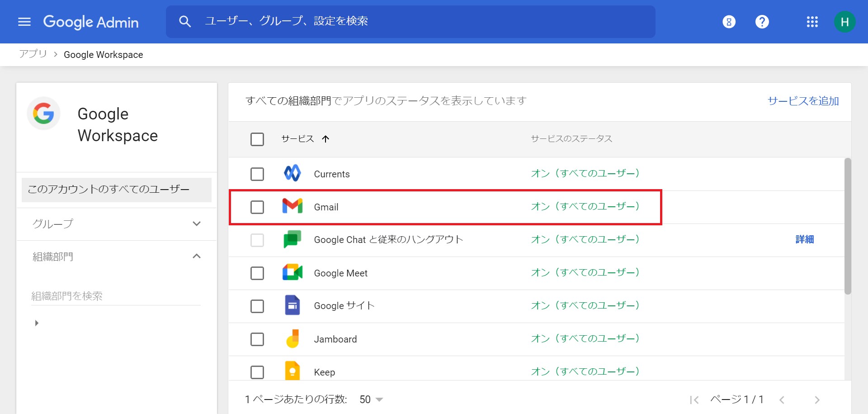Click the Gmail envelope icon

pyautogui.click(x=292, y=206)
